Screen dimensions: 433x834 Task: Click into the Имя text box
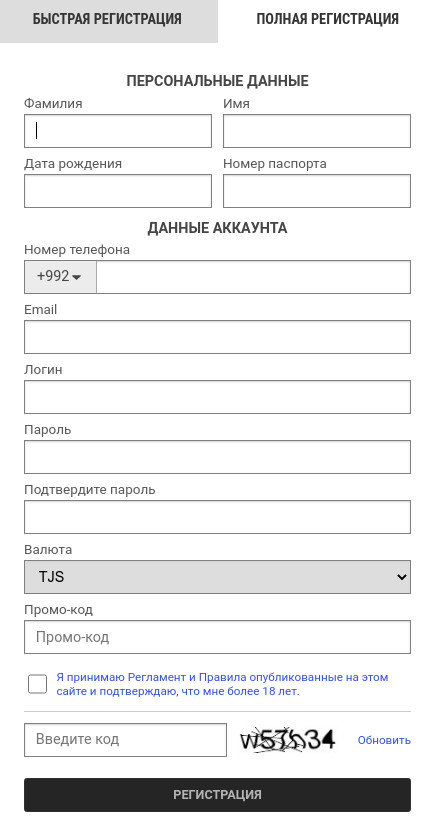317,131
